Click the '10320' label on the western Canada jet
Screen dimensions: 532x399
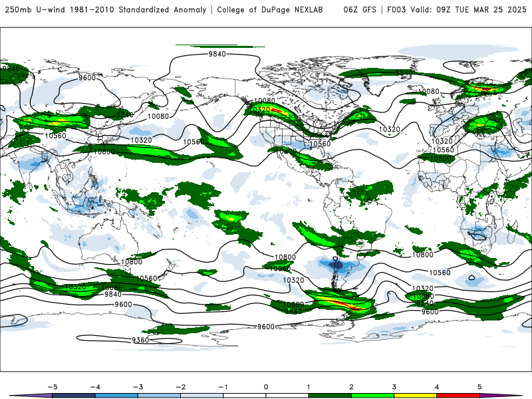260,110
